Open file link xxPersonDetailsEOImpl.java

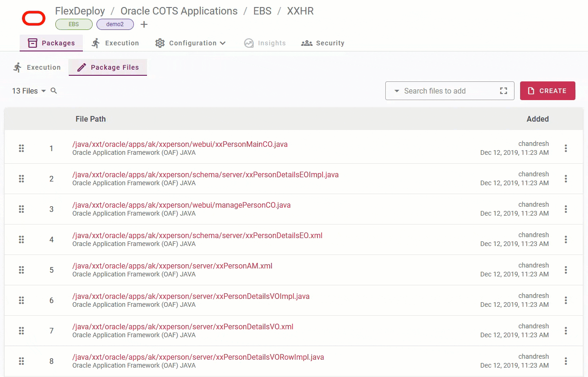point(206,174)
